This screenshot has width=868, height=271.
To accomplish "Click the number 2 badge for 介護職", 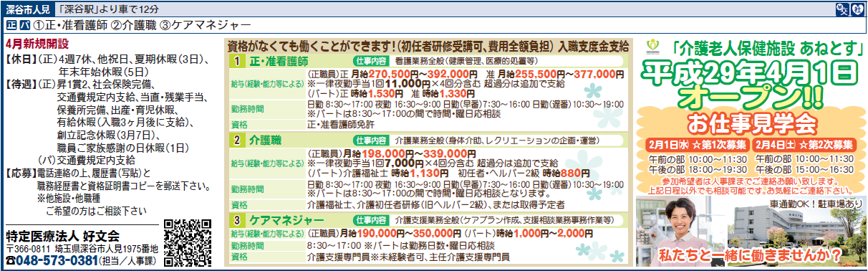I will (236, 141).
